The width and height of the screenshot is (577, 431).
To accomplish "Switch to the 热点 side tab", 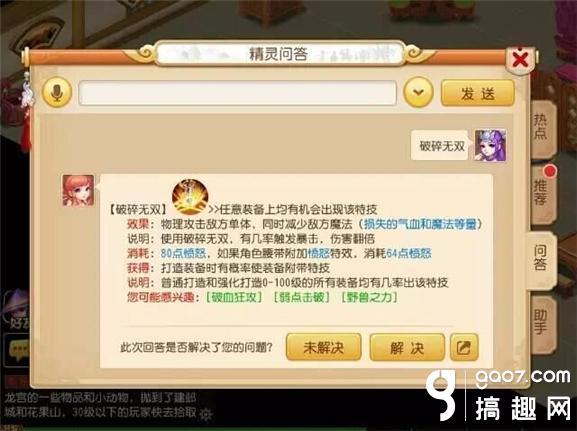I will click(541, 126).
